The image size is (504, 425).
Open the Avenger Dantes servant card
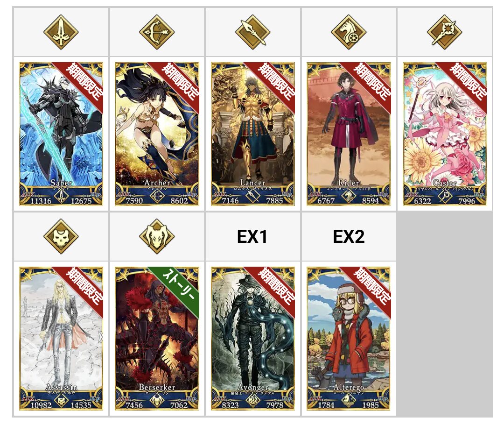pos(252,339)
